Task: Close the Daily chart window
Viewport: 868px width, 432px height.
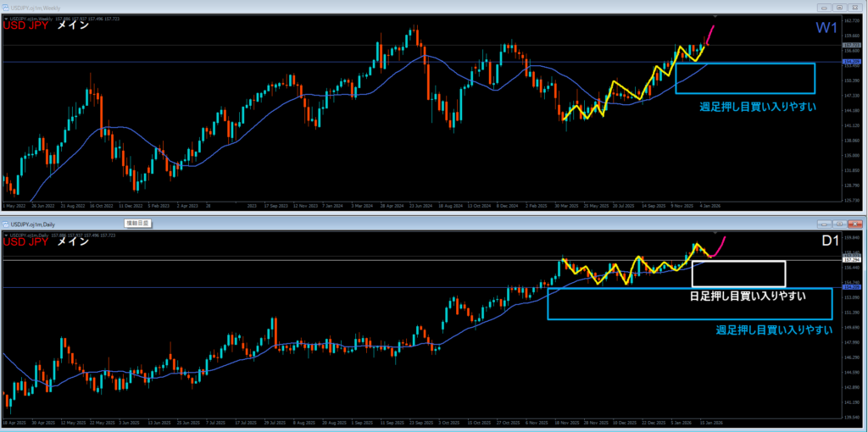Action: 854,224
